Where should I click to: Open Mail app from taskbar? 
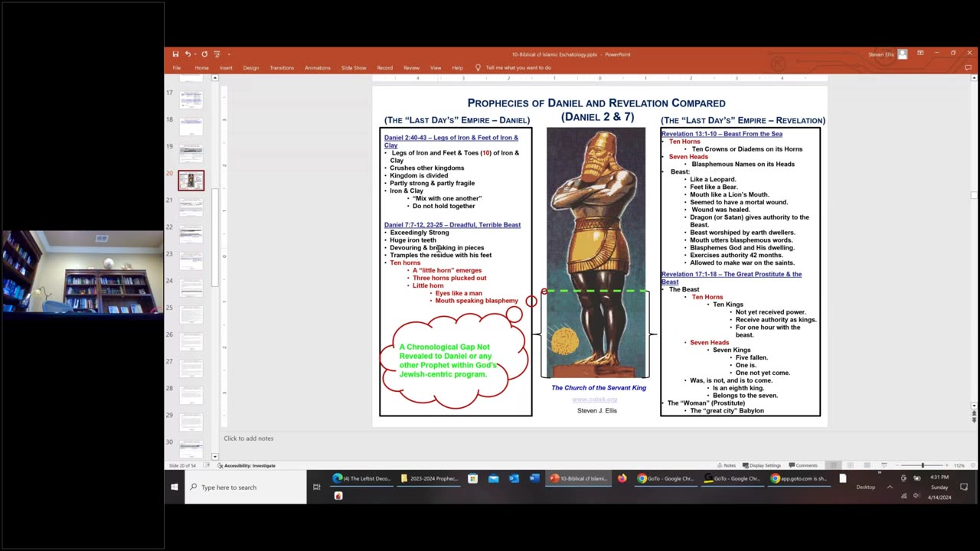[x=493, y=479]
